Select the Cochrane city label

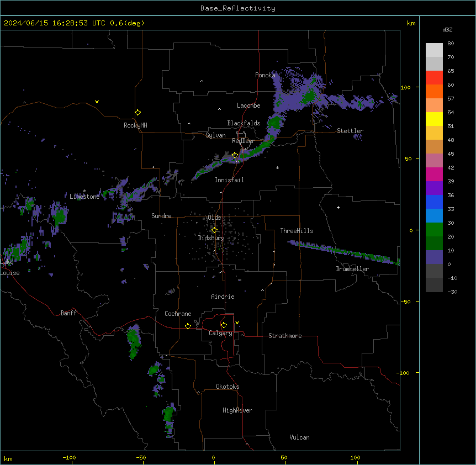pos(178,314)
